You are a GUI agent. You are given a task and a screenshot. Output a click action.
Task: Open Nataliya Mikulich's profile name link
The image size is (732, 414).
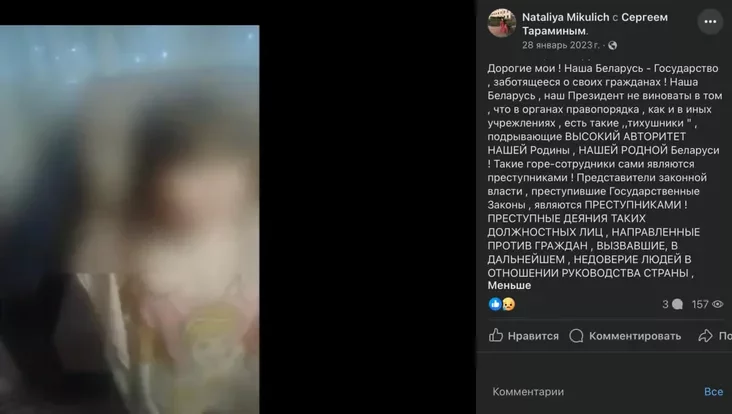[565, 17]
